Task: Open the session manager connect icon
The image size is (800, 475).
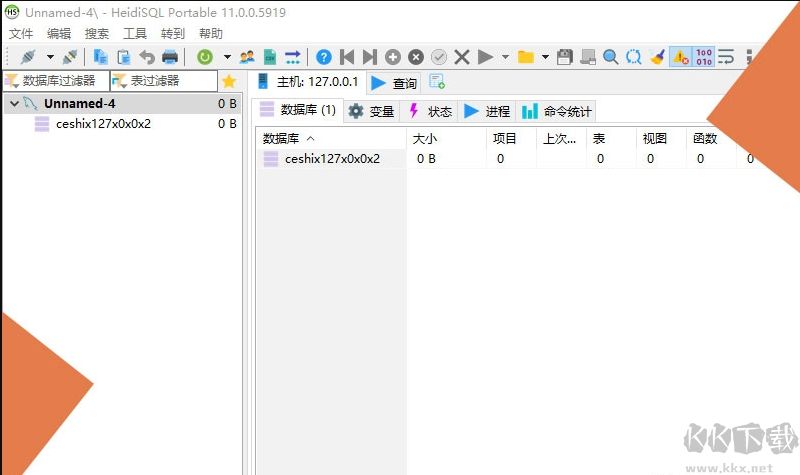Action: [x=28, y=57]
